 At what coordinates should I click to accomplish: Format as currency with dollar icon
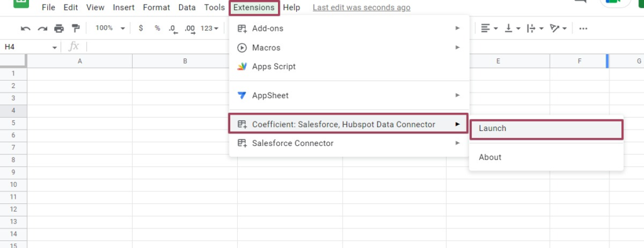(141, 28)
